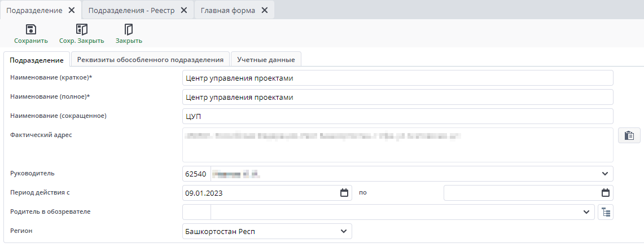
Task: Click tree icon next to Родитель в обозревателе
Action: pos(606,212)
